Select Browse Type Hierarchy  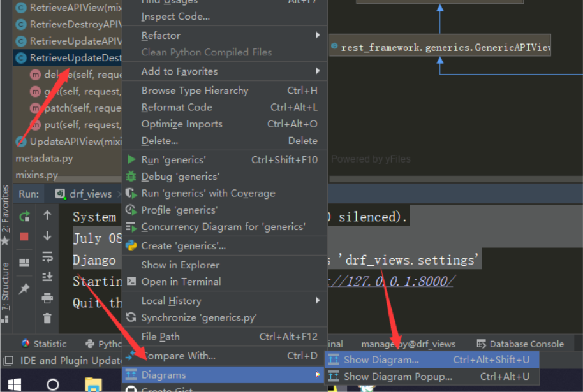point(225,91)
